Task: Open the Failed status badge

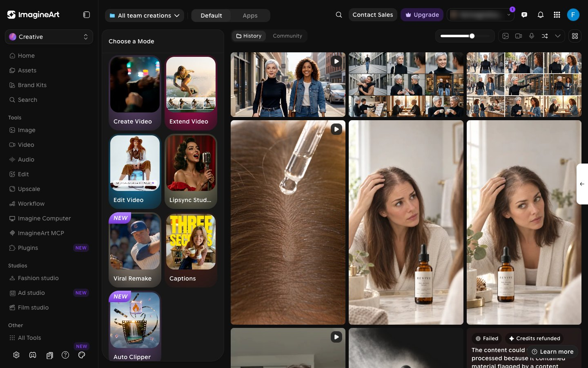Action: [487, 339]
